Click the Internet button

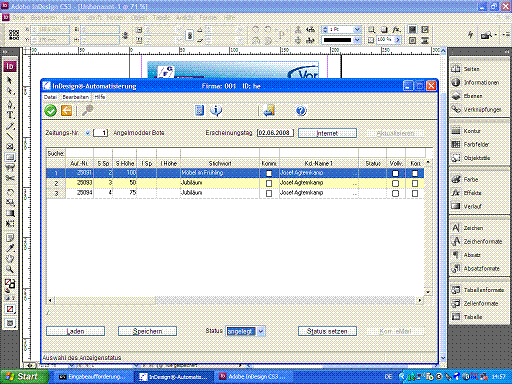point(327,133)
